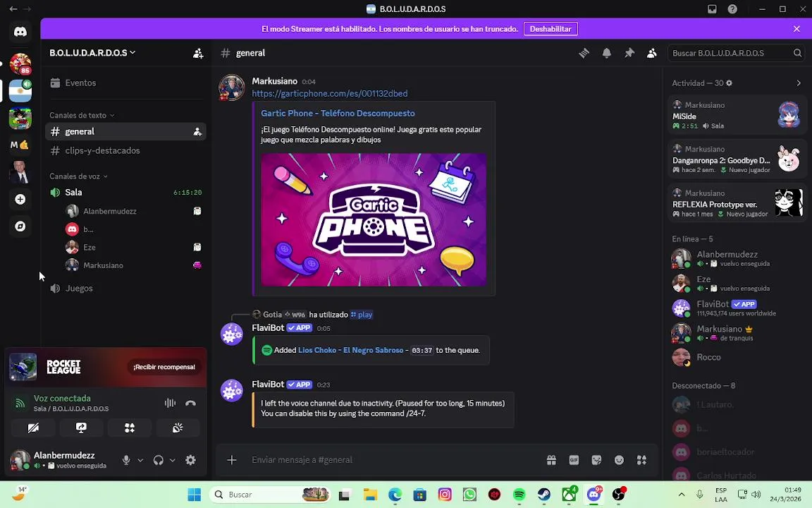Join the Sala voice channel
Viewport: 812px width, 508px height.
pos(125,193)
